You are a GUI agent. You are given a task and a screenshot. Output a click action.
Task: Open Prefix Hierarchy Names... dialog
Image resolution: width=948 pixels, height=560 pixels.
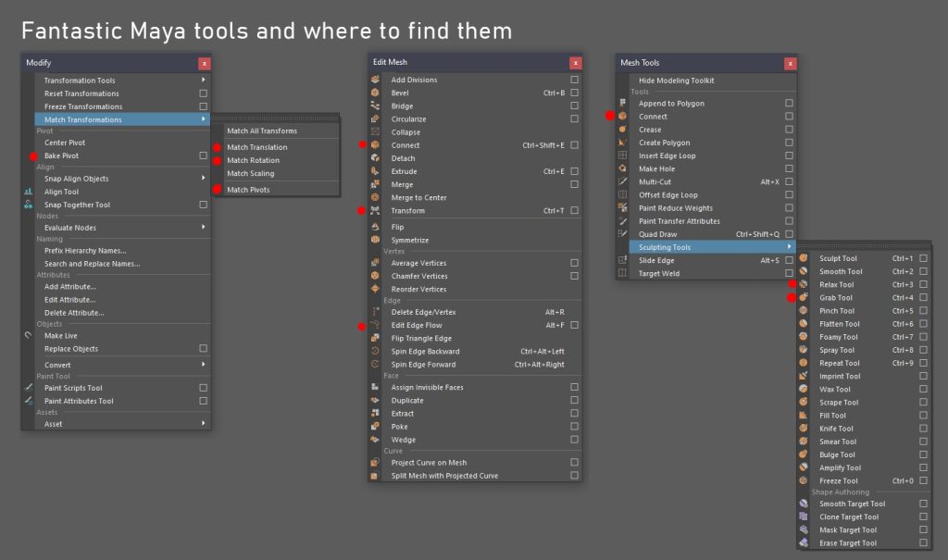pyautogui.click(x=85, y=250)
